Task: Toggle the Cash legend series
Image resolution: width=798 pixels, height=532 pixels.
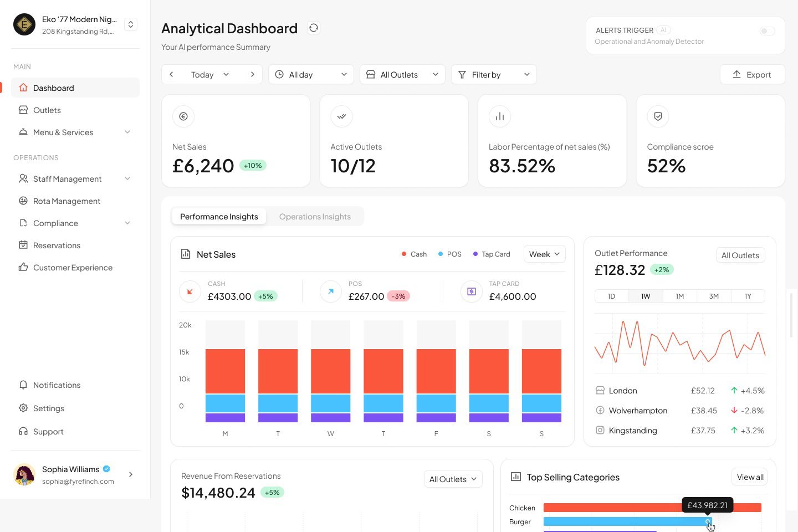Action: pyautogui.click(x=414, y=254)
